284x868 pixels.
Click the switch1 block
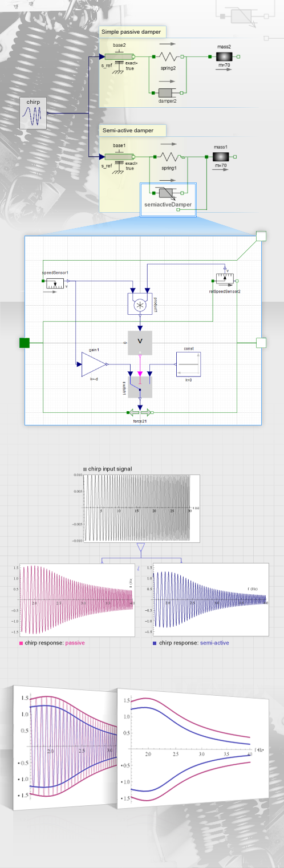click(140, 386)
